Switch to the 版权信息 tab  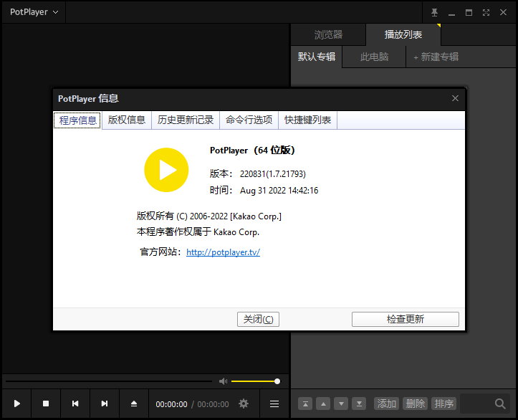(x=127, y=120)
